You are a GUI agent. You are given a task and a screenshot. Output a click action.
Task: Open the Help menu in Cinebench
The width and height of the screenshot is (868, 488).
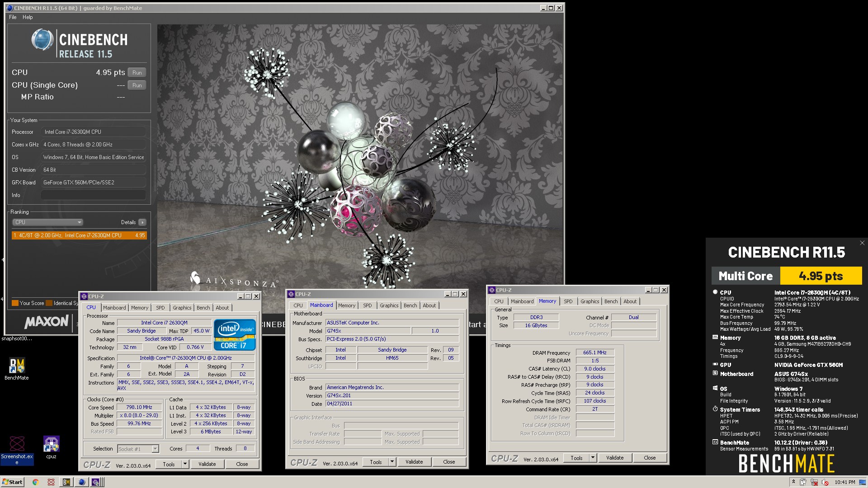[x=28, y=17]
